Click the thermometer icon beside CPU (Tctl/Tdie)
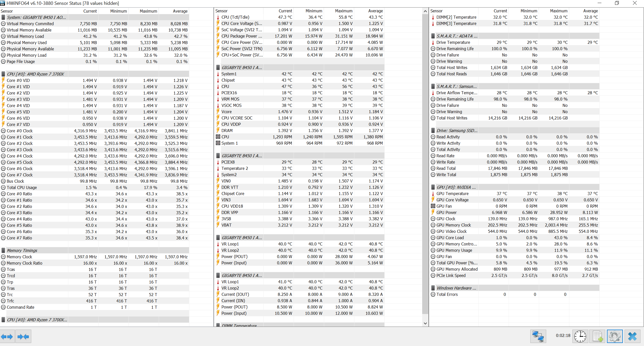 pyautogui.click(x=218, y=17)
